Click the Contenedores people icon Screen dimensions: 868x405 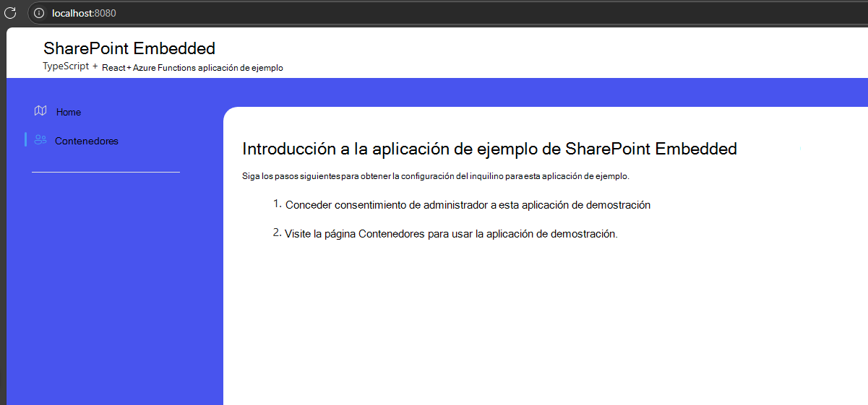pyautogui.click(x=40, y=140)
